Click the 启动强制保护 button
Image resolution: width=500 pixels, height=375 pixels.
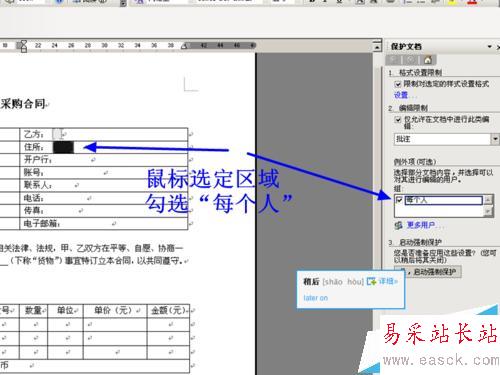coord(428,272)
